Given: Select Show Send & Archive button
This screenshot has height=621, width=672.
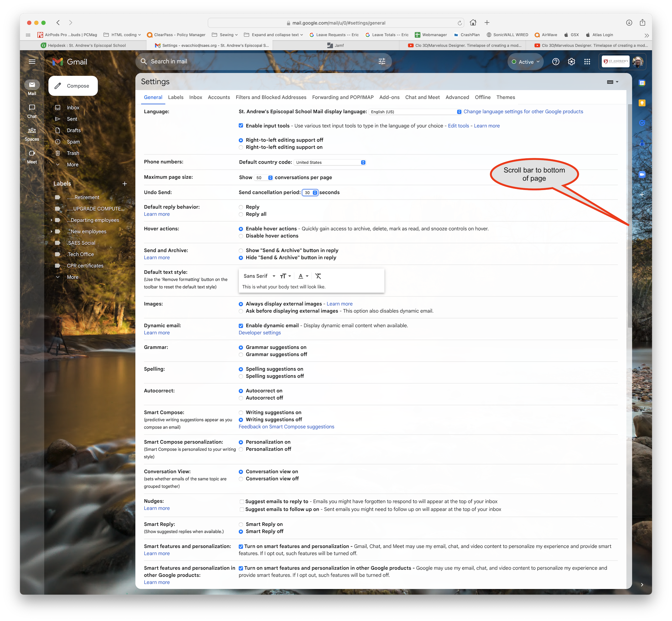Looking at the screenshot, I should [x=241, y=251].
